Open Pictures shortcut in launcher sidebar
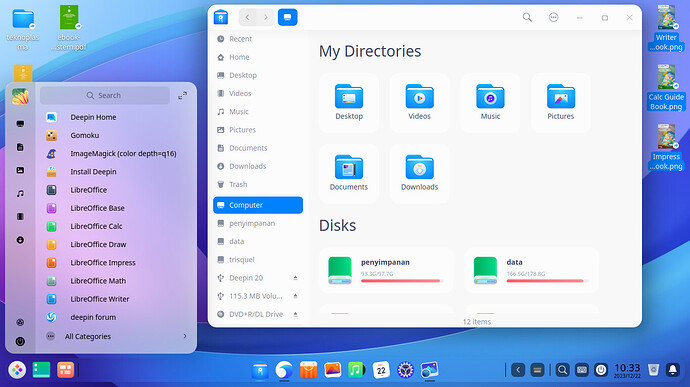Screen dimensions: 690x387 pos(20,170)
